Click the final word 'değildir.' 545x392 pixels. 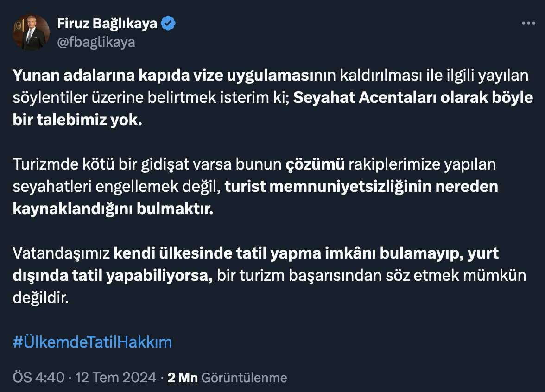(x=40, y=297)
